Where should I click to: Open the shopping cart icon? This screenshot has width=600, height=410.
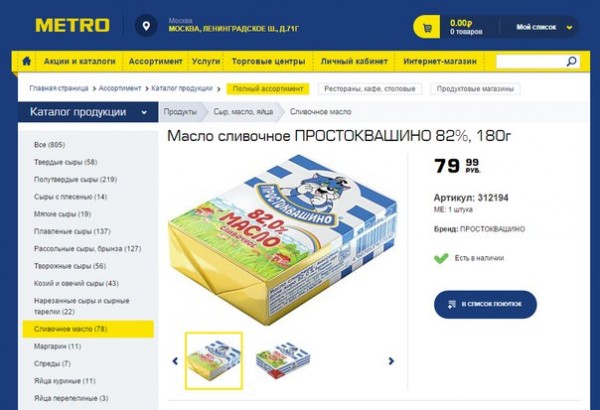[x=427, y=27]
